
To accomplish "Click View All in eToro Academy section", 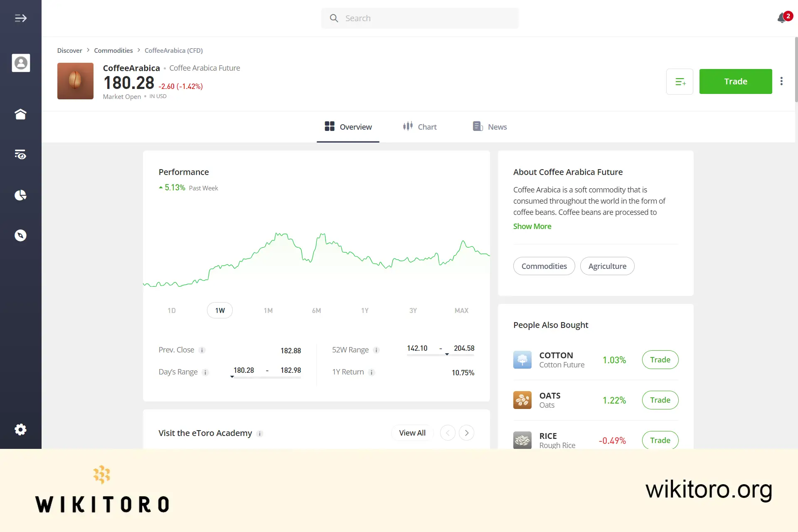I will (x=412, y=433).
